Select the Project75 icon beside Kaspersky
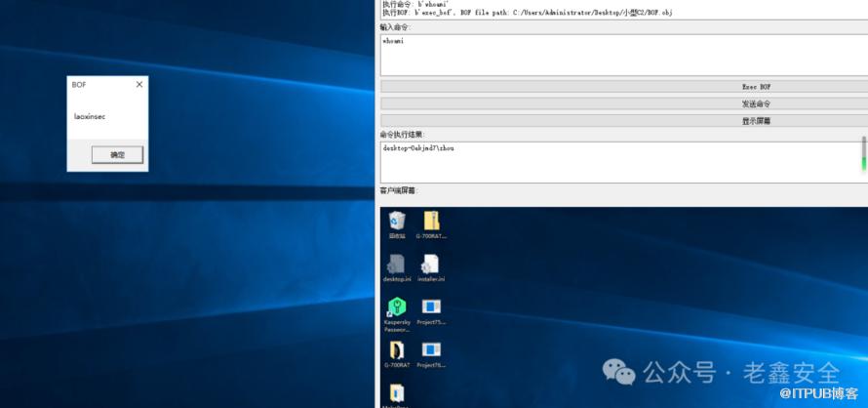The image size is (868, 408). (430, 308)
